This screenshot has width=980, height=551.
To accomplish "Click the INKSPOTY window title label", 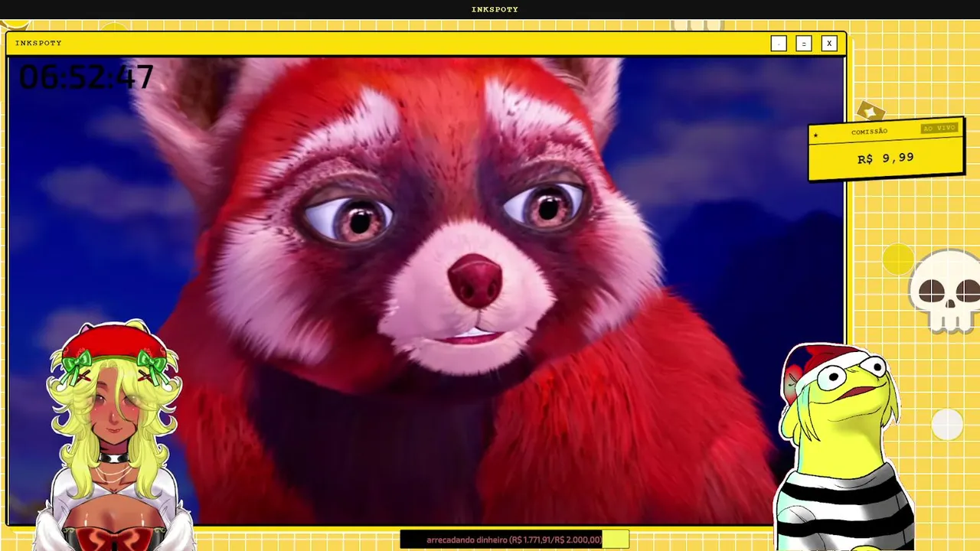I will (x=38, y=43).
